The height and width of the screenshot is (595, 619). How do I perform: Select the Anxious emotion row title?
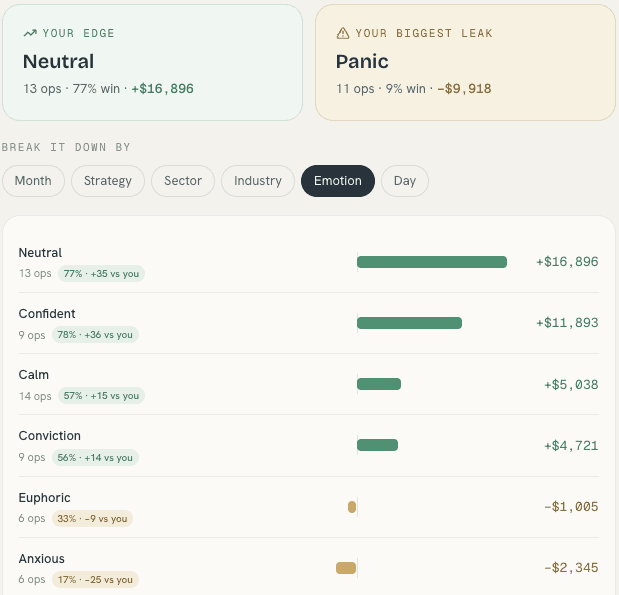[41, 559]
